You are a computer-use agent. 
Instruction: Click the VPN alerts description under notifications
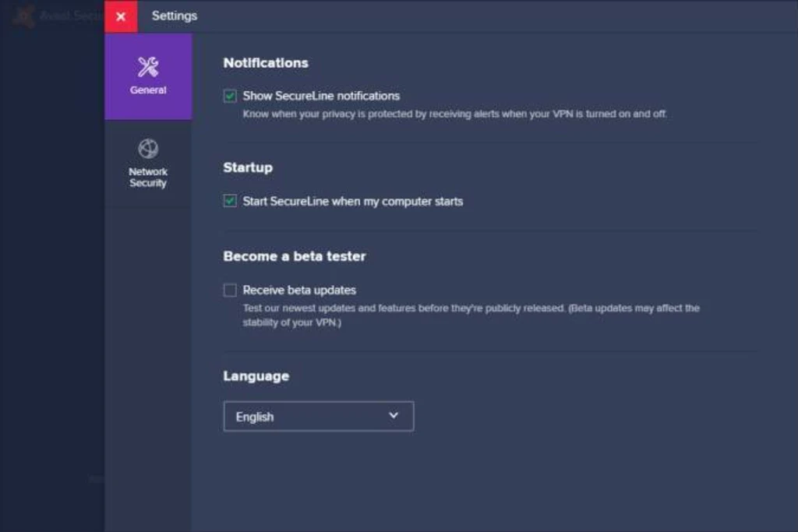click(454, 114)
